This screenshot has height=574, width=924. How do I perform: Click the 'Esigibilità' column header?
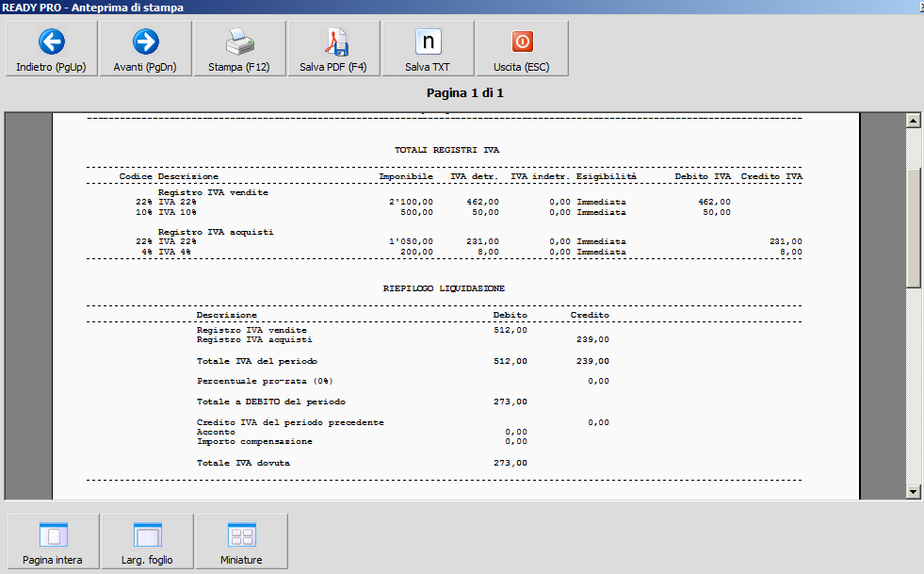click(x=607, y=176)
